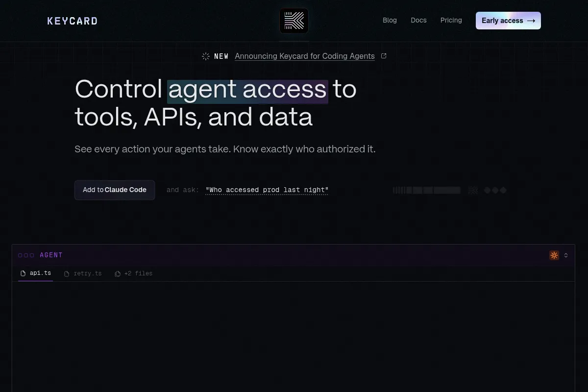Click the external link icon after announcement

(384, 56)
